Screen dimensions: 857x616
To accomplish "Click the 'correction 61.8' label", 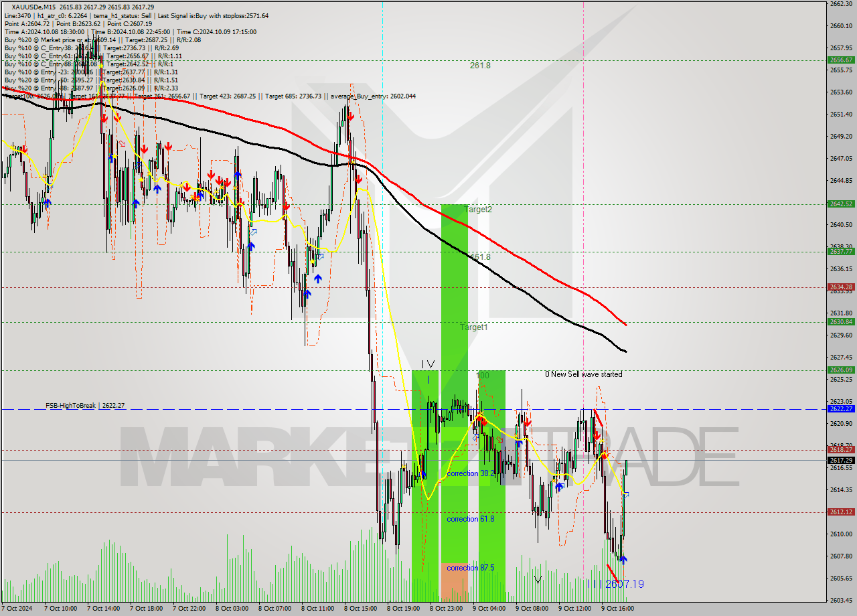I will point(471,519).
